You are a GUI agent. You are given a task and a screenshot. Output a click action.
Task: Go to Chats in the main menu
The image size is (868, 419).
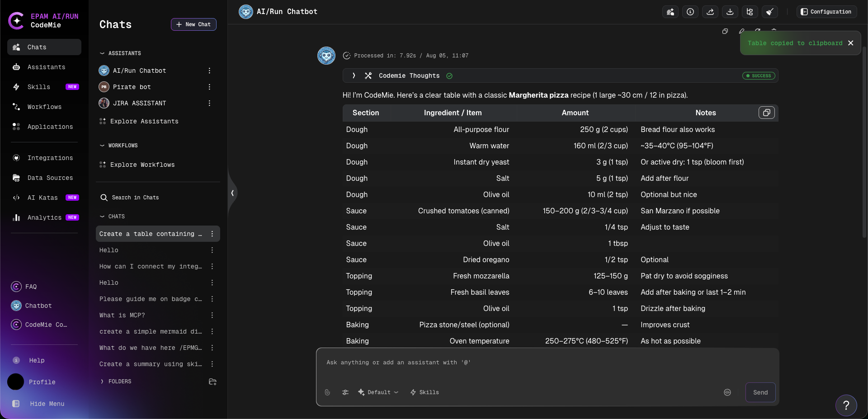pos(44,47)
